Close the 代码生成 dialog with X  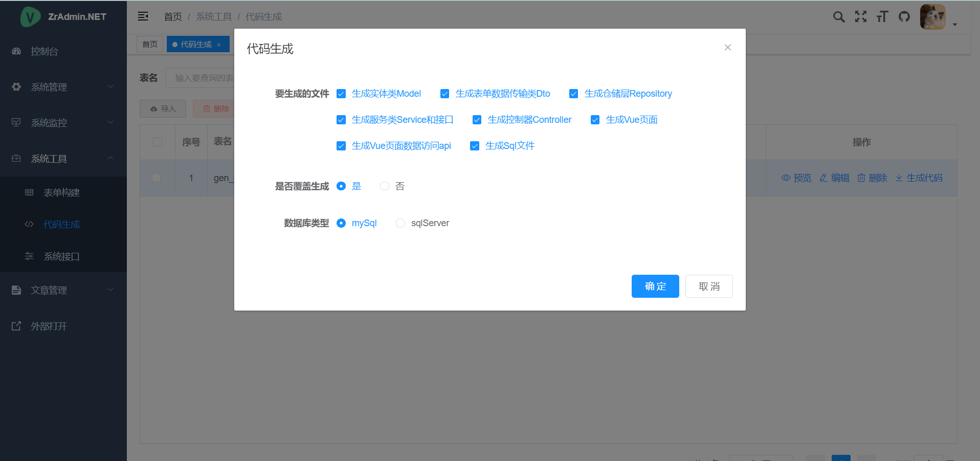coord(727,48)
